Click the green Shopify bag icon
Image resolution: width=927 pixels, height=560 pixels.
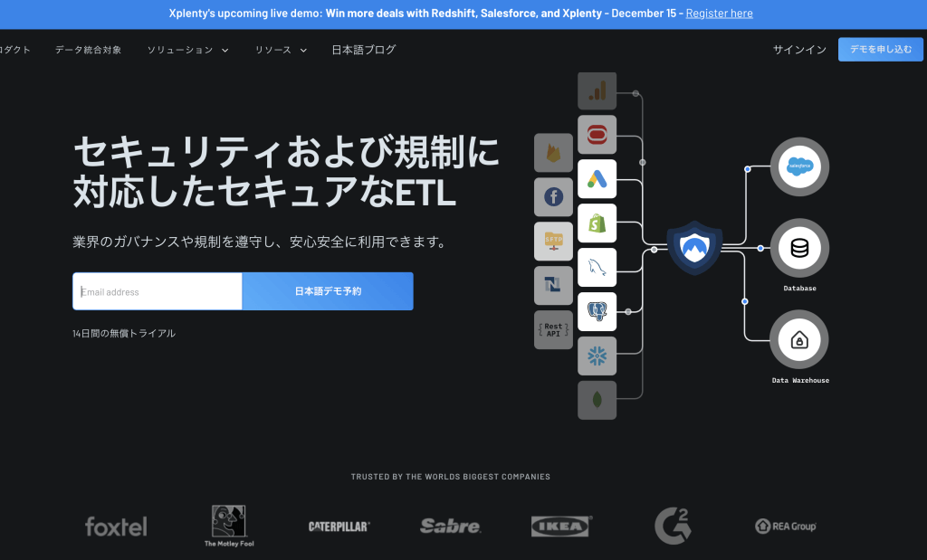click(x=597, y=223)
